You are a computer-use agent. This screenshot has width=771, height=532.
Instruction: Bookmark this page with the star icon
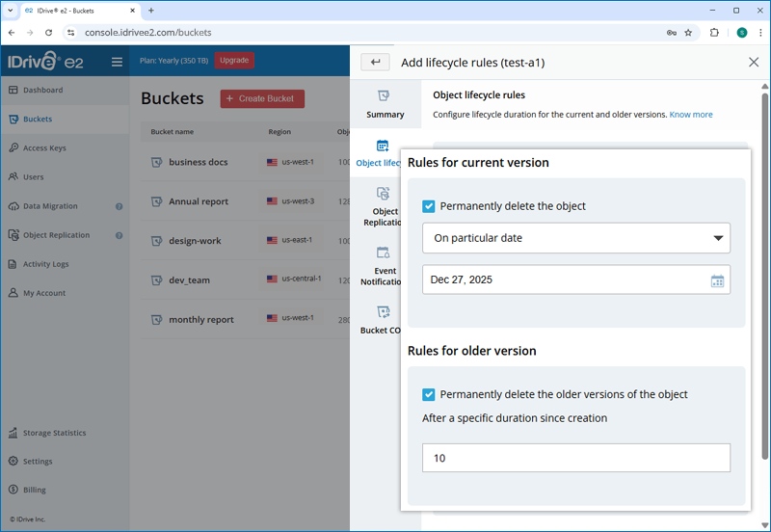coord(688,32)
